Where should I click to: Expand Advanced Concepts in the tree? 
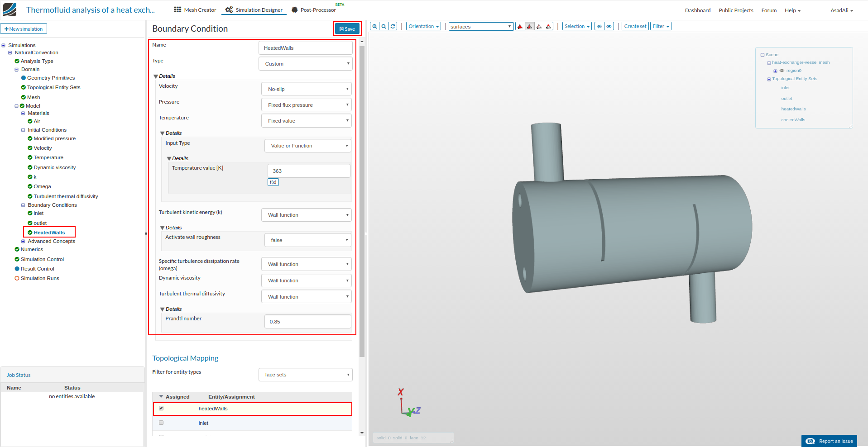23,241
